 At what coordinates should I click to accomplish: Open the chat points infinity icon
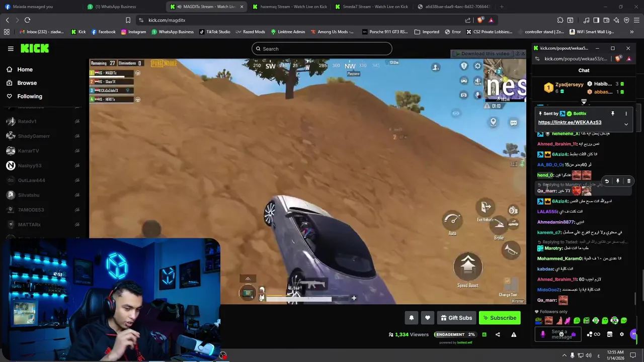[597, 334]
